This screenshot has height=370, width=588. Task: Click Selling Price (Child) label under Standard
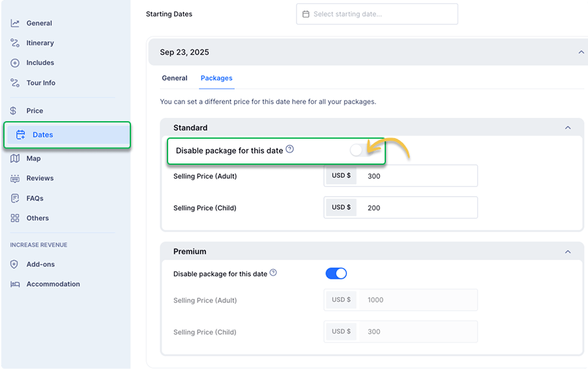coord(205,208)
